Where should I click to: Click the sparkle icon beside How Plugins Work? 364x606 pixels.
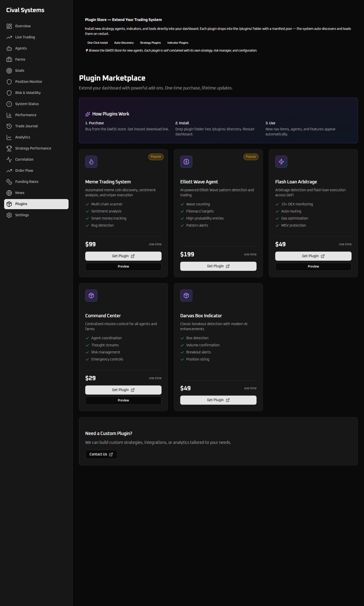[x=88, y=114]
